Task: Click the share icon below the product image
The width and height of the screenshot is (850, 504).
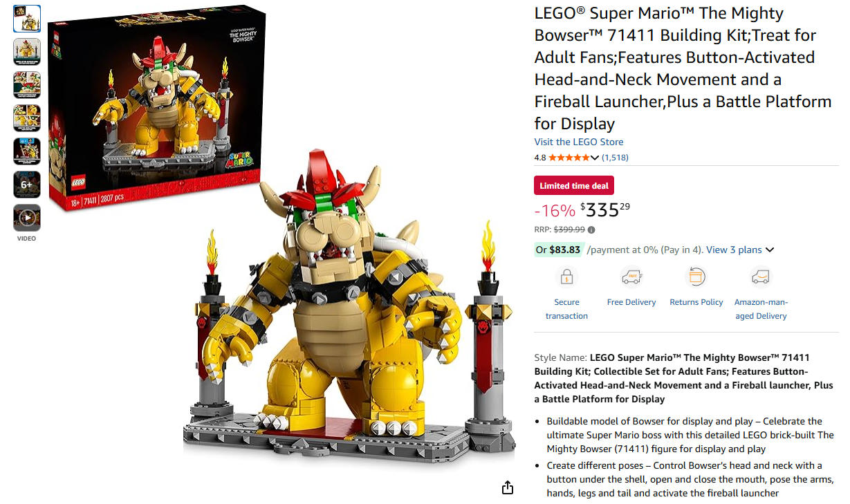Action: tap(508, 487)
